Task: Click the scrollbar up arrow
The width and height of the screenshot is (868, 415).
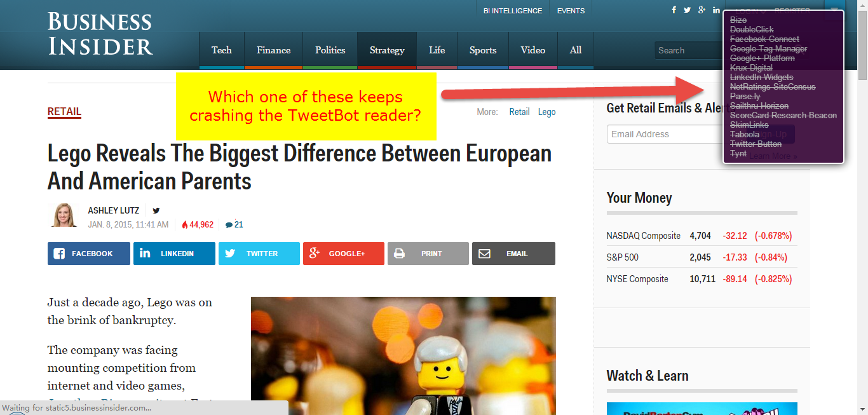Action: click(862, 5)
